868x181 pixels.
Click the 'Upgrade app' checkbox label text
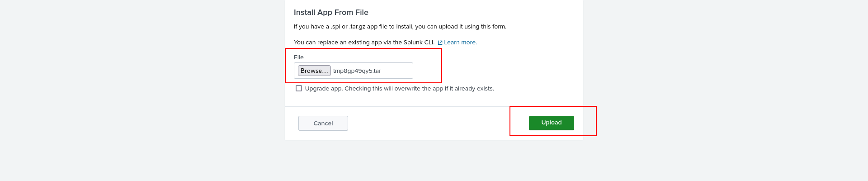click(x=400, y=89)
